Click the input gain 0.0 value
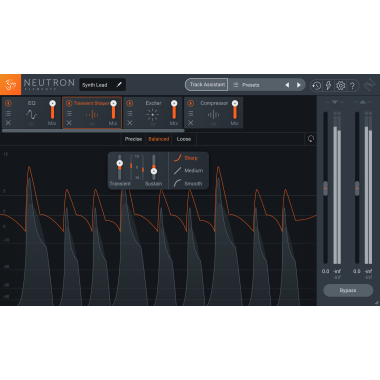 pos(325,271)
